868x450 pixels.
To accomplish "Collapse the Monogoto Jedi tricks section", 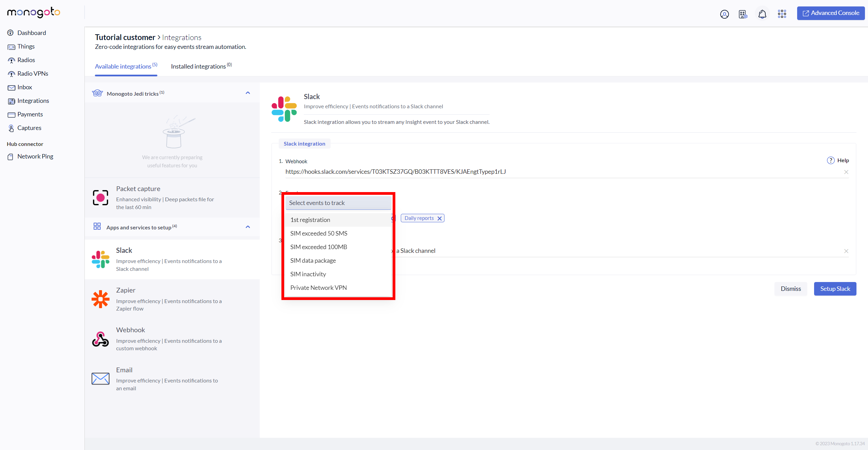I will pos(248,93).
